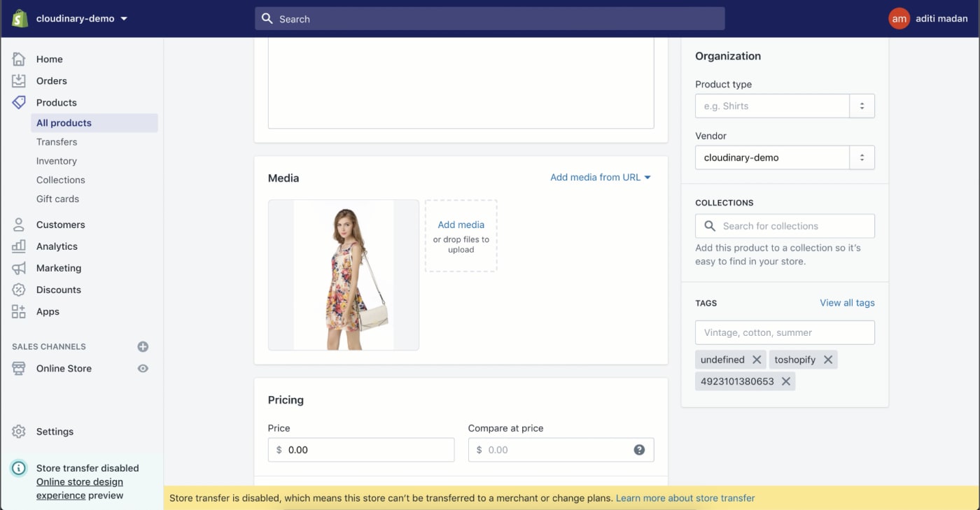
Task: Open View all tags
Action: 847,302
